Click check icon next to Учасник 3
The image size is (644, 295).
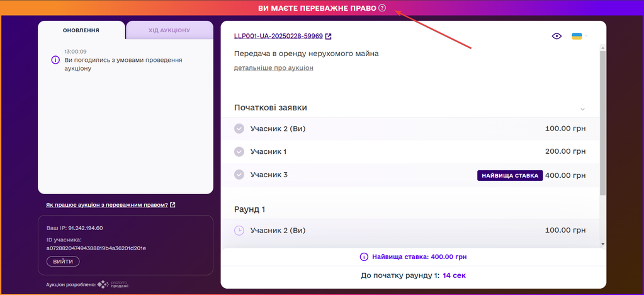coord(239,175)
